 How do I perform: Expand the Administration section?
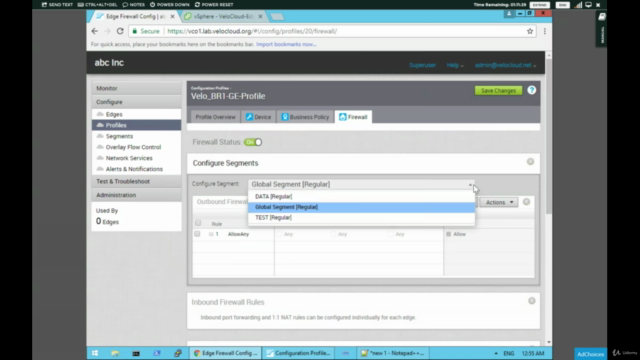pyautogui.click(x=136, y=195)
